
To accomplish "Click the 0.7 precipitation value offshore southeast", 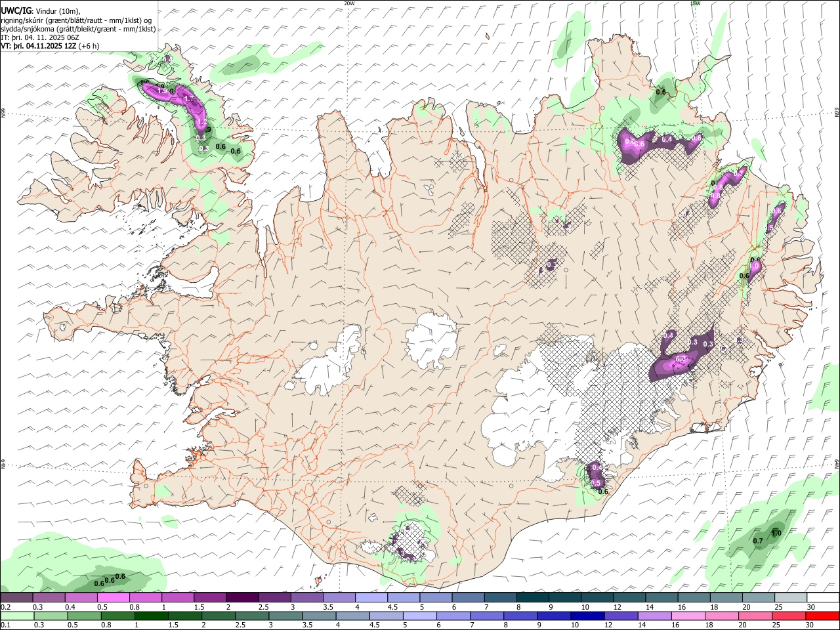I will [758, 541].
